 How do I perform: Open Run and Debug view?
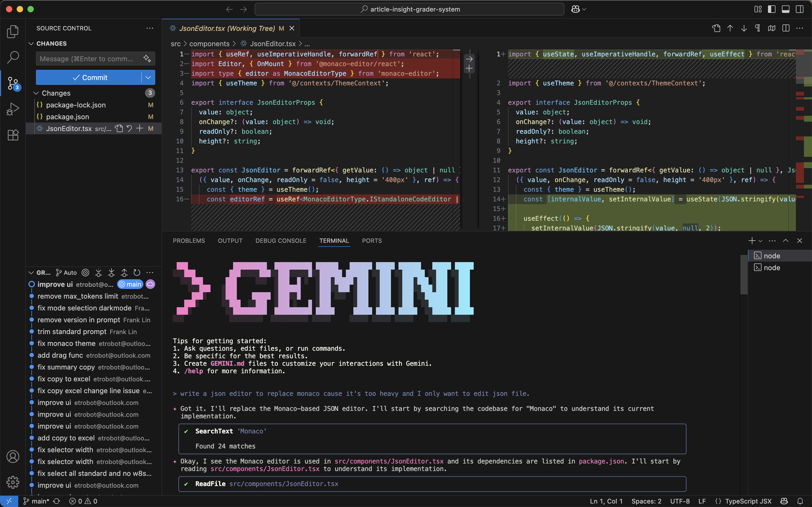(x=13, y=109)
